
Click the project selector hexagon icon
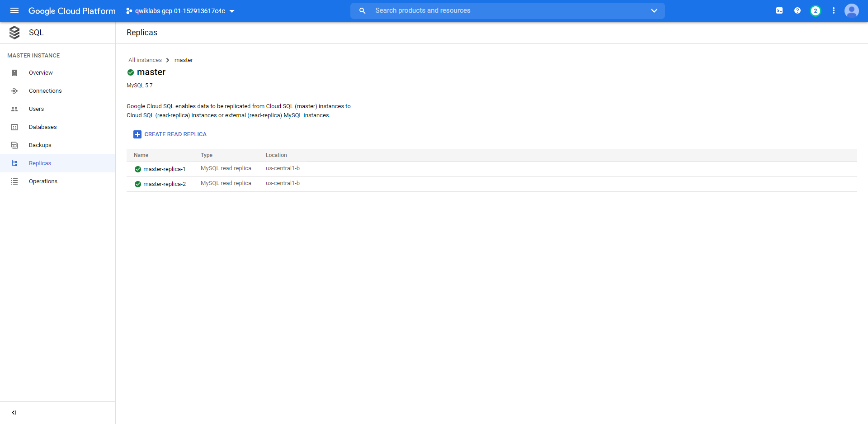click(x=129, y=11)
